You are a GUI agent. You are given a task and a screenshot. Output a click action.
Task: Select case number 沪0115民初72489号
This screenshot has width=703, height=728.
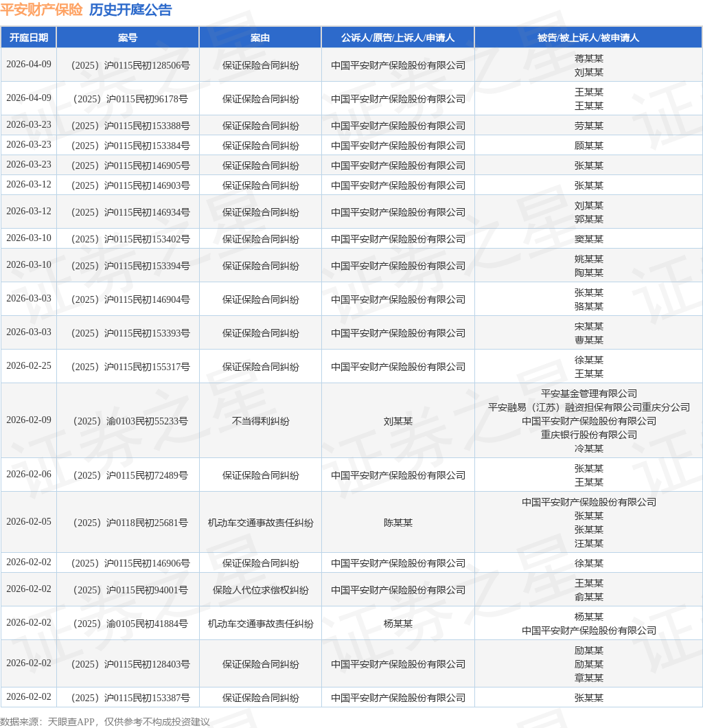[130, 475]
